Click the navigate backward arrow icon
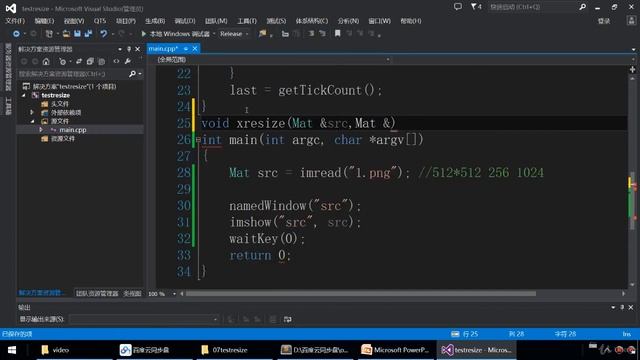 pos(16,34)
